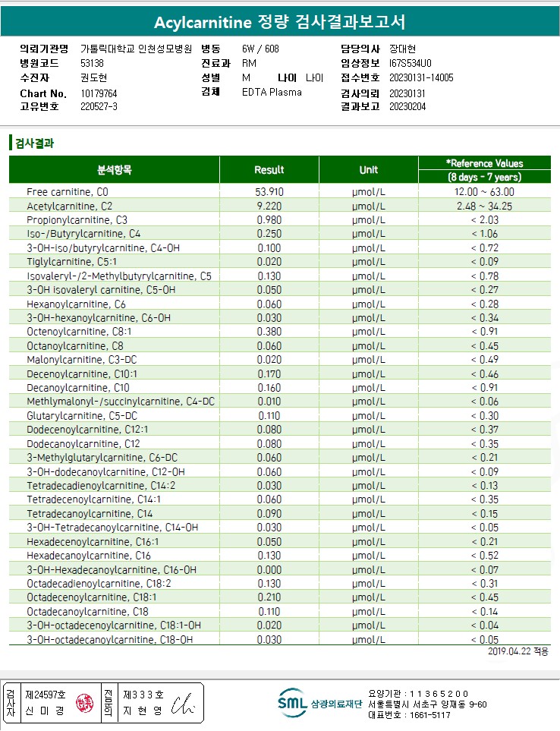The height and width of the screenshot is (731, 560).
Task: Click the green bar beside 검사결과
Action: (11, 142)
